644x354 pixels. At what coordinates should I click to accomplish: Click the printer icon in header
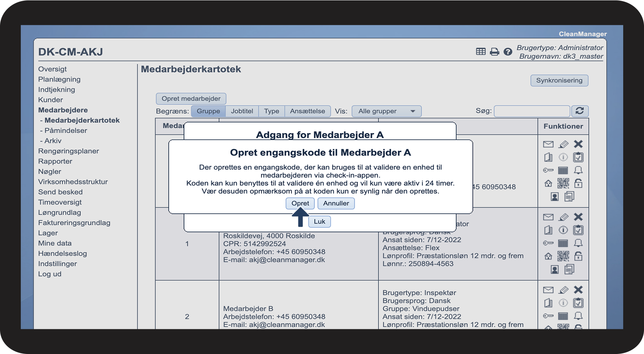[x=494, y=52]
